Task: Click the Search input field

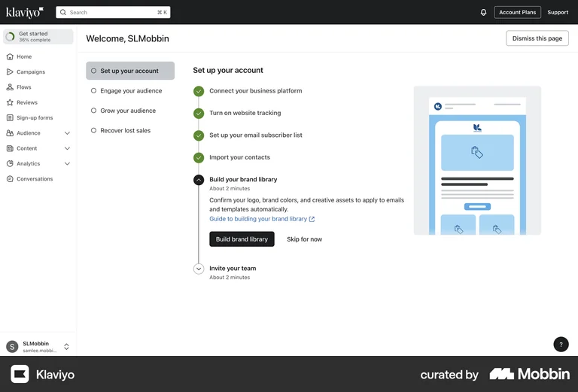Action: pos(113,12)
